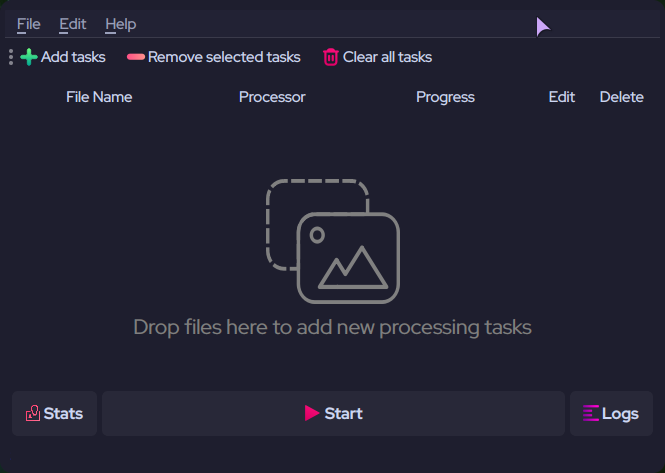Click the 'Drop files here' text
Viewport: 665px width, 473px height.
tap(332, 327)
